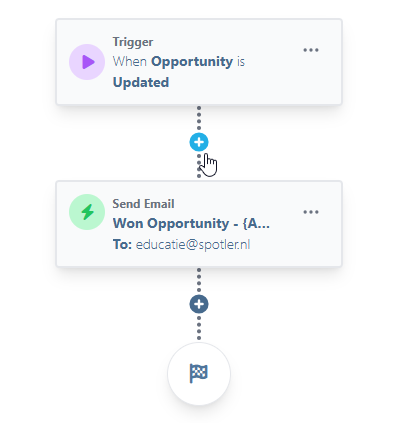Viewport: 393px width, 423px height.
Task: Click the educatie@spotler.nl recipient address
Action: point(193,244)
